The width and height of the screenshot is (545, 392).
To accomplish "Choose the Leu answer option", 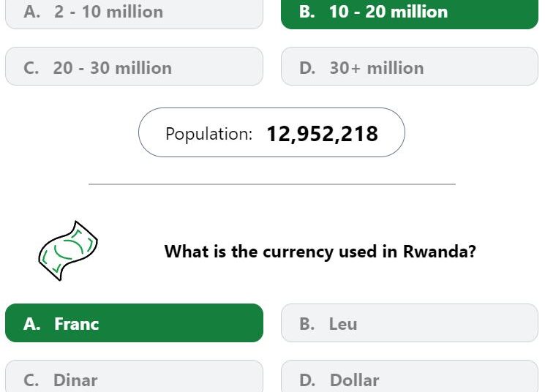I will click(x=410, y=323).
